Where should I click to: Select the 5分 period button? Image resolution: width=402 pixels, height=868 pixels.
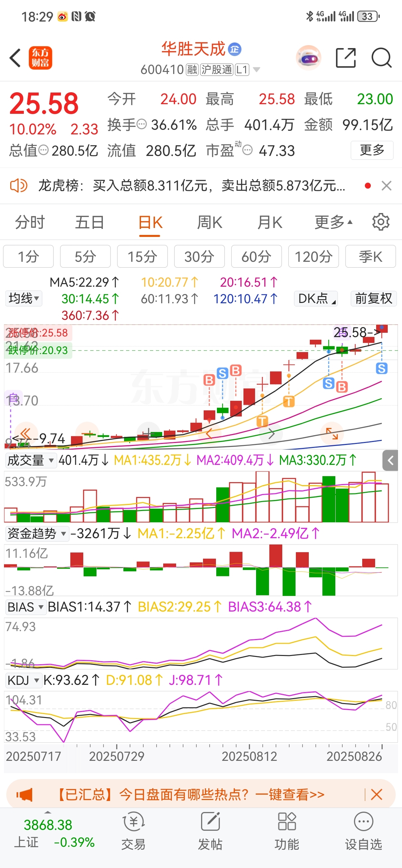coord(85,257)
